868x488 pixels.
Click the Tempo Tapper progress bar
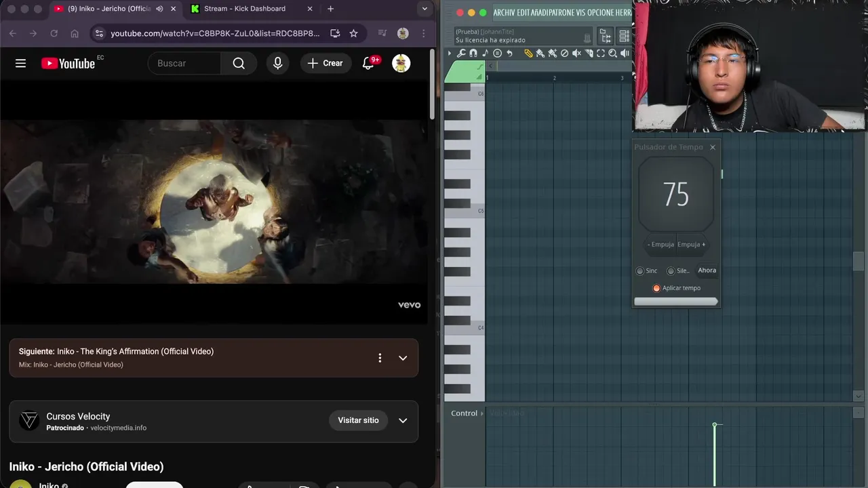pyautogui.click(x=676, y=302)
